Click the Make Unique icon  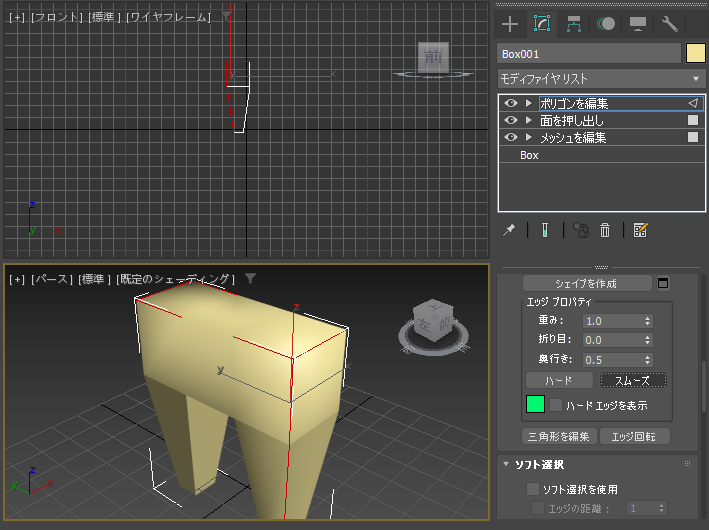(581, 230)
